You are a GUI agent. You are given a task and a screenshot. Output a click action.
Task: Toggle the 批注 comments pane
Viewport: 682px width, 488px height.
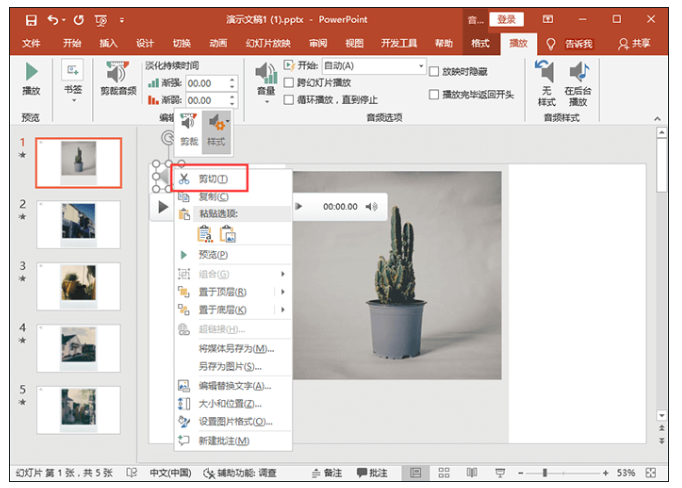coord(372,473)
